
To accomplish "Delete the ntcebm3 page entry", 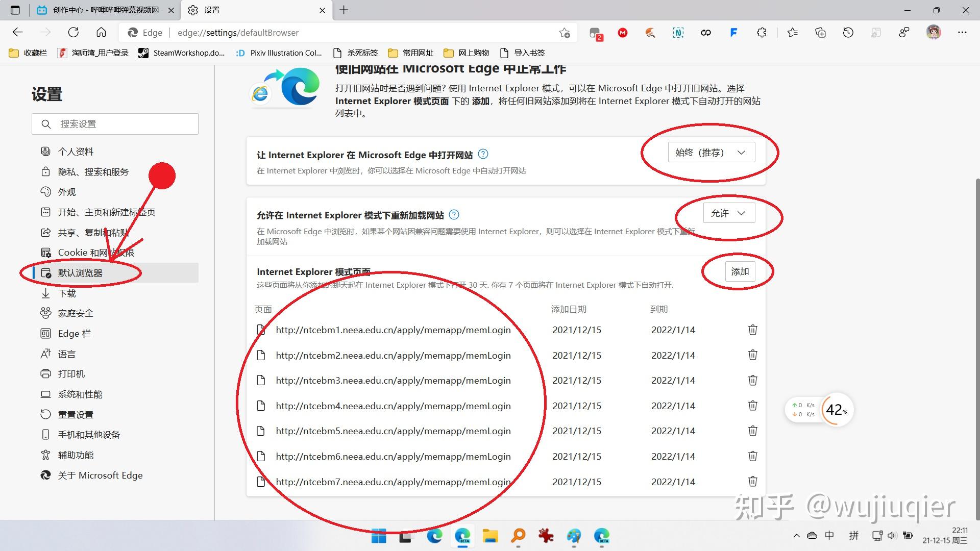I will tap(752, 380).
